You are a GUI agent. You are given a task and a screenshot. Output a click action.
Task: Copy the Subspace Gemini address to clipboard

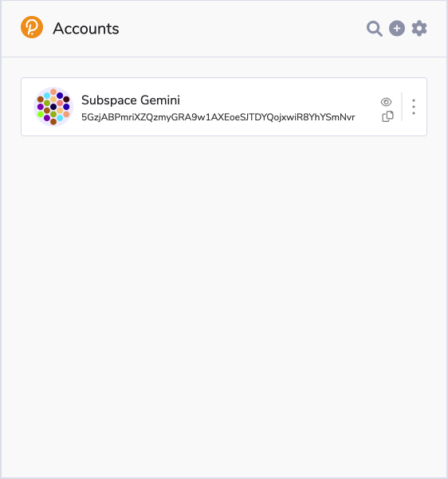(x=387, y=116)
